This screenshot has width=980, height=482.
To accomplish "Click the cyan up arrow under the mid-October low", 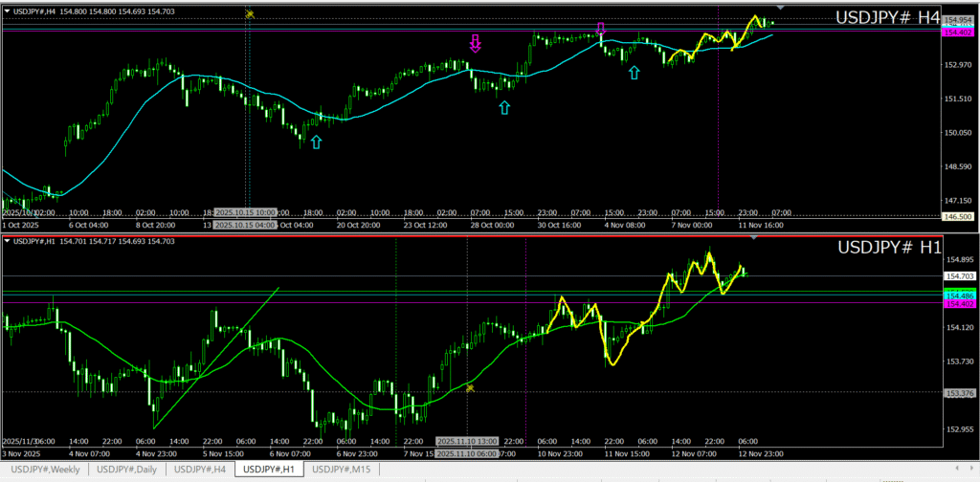I will coord(316,142).
